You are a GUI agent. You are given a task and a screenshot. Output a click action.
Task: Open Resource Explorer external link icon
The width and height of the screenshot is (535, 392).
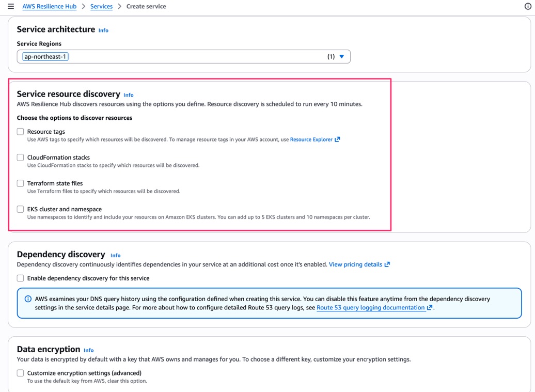[337, 139]
